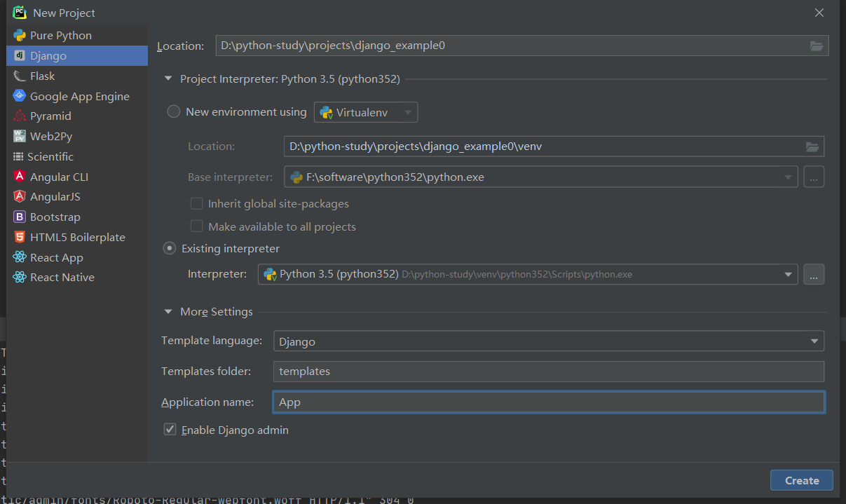Click the Bootstrap icon in list
Image resolution: width=846 pixels, height=504 pixels.
click(x=19, y=217)
